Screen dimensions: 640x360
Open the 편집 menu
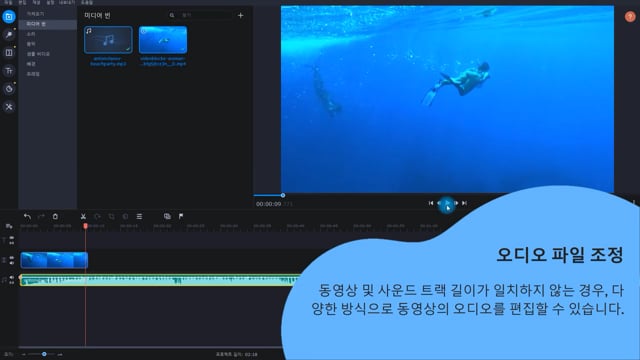pyautogui.click(x=22, y=2)
